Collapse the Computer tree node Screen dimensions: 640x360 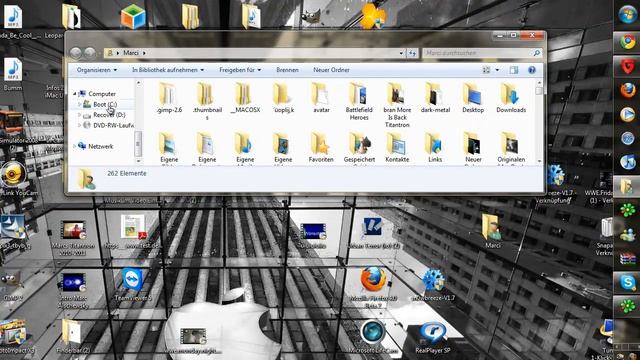point(75,94)
